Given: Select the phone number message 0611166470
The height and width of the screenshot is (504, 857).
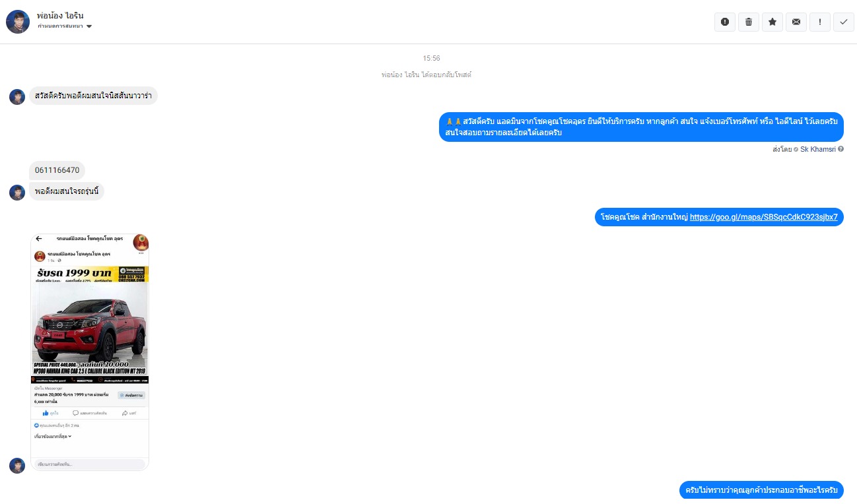Looking at the screenshot, I should (57, 170).
